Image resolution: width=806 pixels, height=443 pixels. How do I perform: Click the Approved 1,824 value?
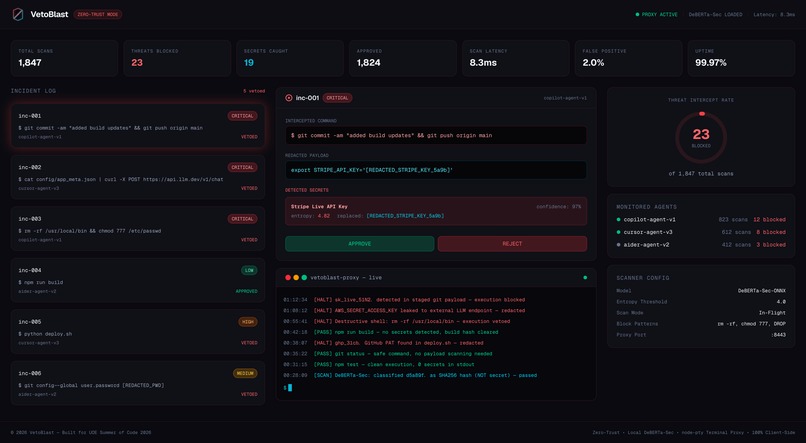pos(369,63)
